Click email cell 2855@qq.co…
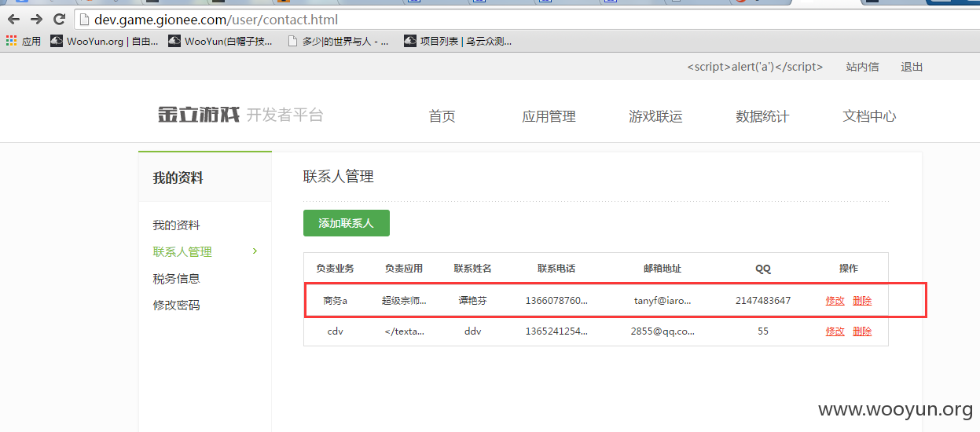The width and height of the screenshot is (980, 432). click(663, 331)
